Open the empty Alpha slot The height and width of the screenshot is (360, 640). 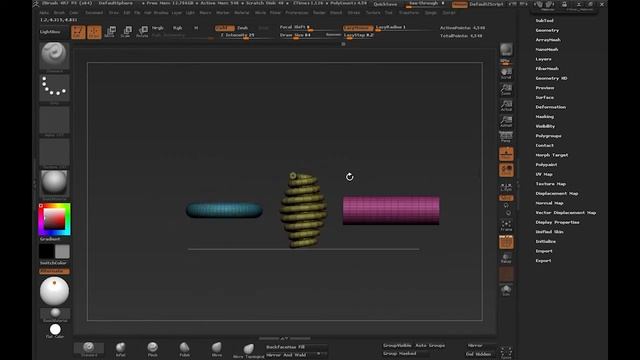tap(54, 121)
